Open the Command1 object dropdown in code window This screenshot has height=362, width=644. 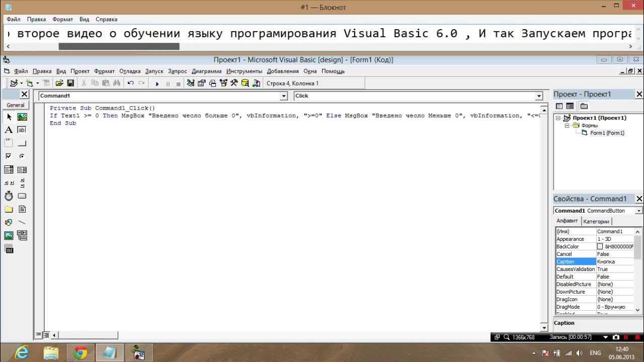click(284, 96)
